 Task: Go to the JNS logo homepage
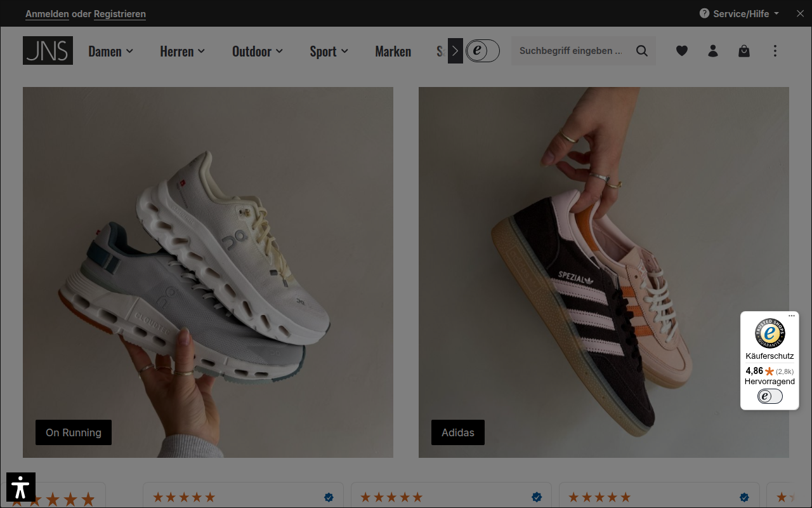click(x=48, y=50)
